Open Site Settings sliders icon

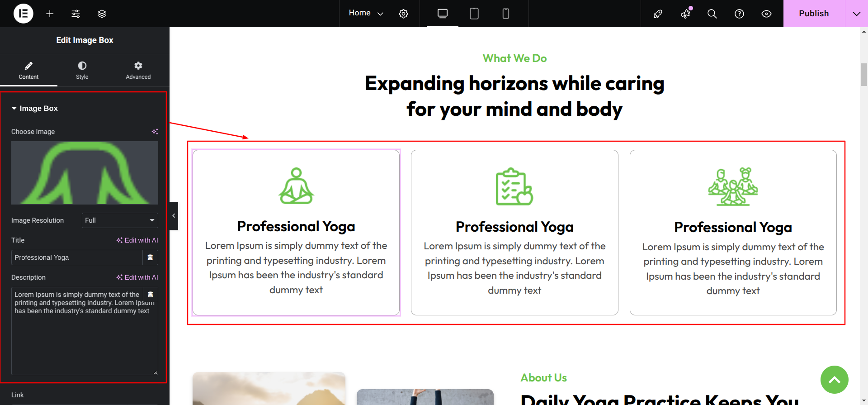75,14
